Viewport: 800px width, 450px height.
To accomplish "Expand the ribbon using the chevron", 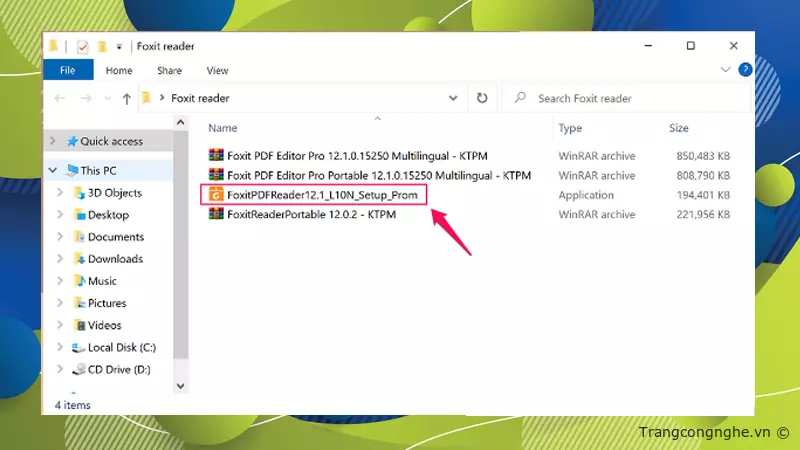I will tap(726, 70).
